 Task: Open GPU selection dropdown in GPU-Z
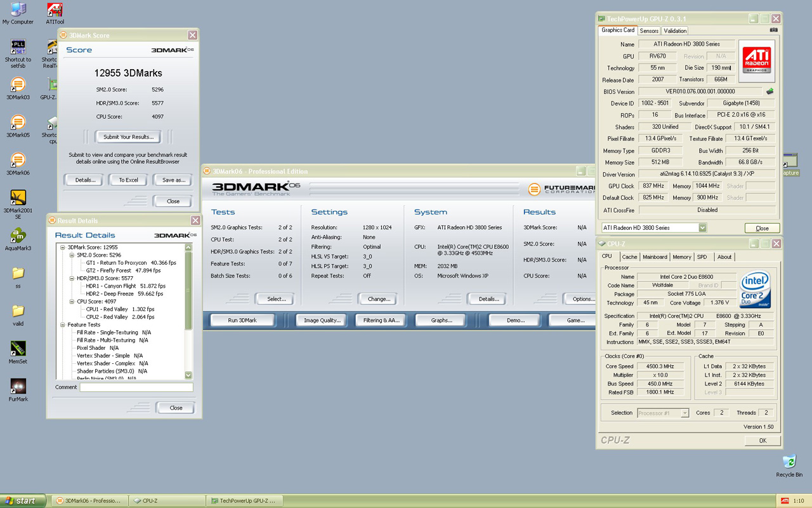point(702,228)
